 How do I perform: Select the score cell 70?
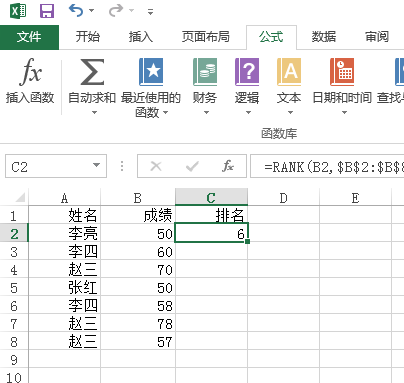click(x=138, y=269)
